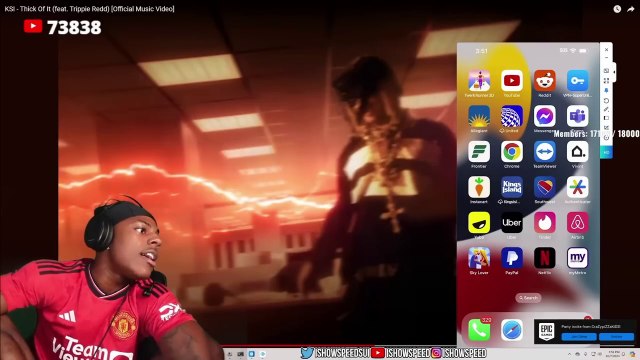The image size is (640, 360).
Task: Open the Vivint home app
Action: click(x=577, y=151)
